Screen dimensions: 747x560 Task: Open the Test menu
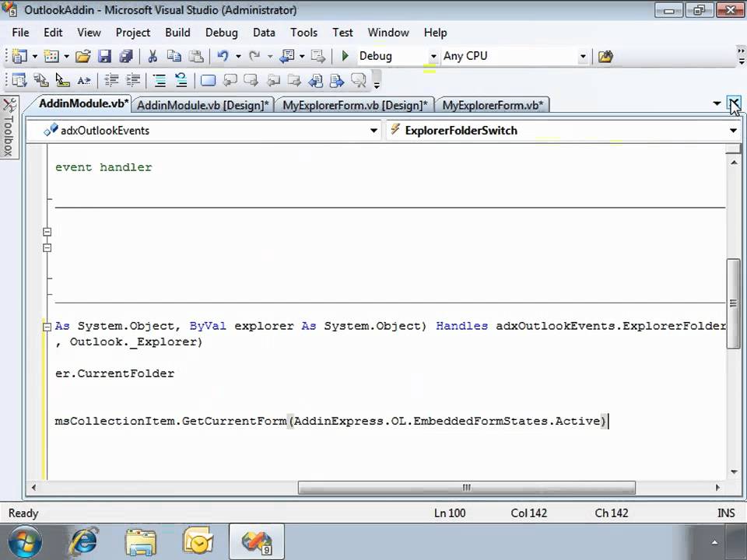(342, 33)
